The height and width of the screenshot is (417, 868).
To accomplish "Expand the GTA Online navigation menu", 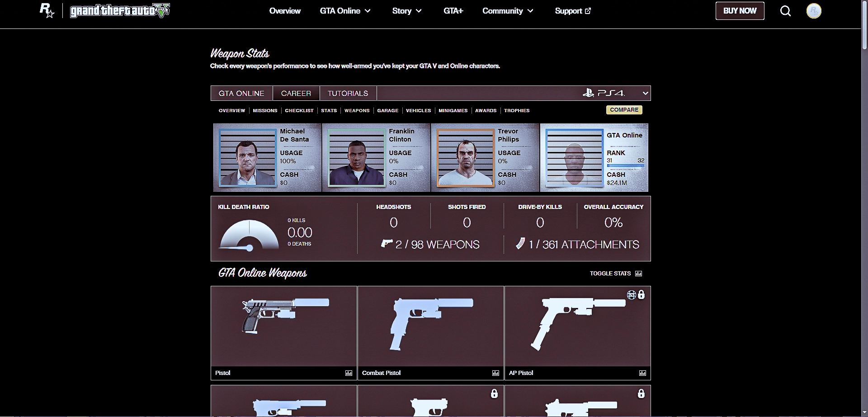I will pyautogui.click(x=345, y=11).
